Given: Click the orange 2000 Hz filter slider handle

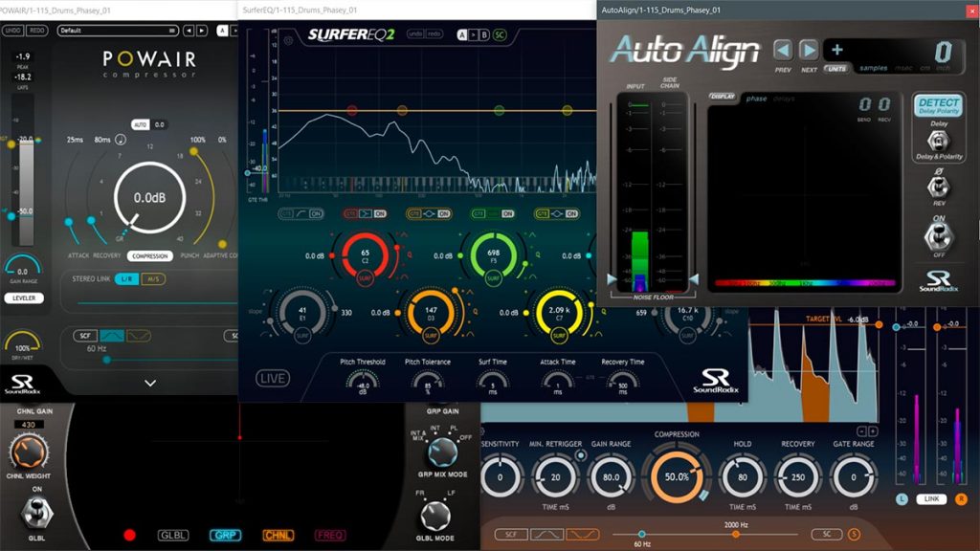Looking at the screenshot, I should point(736,534).
